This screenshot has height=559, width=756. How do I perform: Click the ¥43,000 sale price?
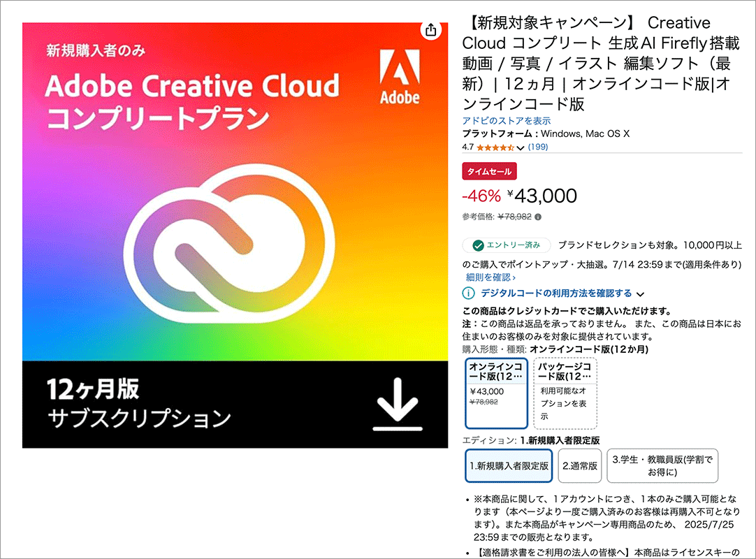542,196
